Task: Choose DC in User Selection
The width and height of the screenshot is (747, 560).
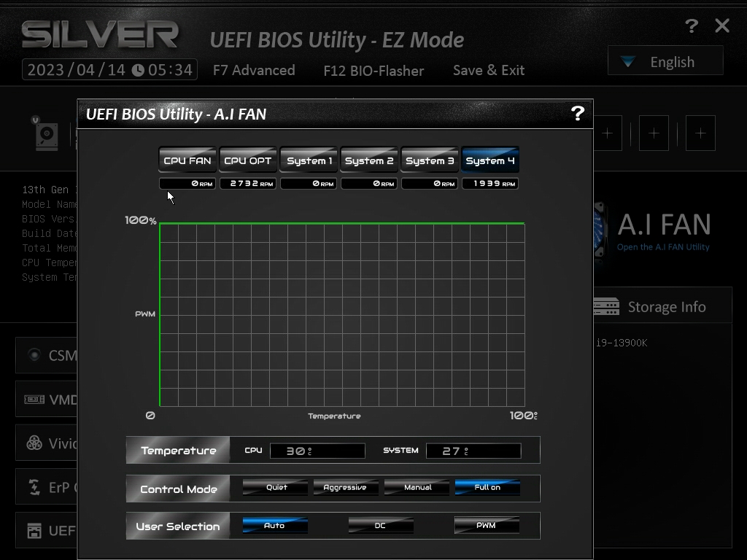Action: point(381,525)
